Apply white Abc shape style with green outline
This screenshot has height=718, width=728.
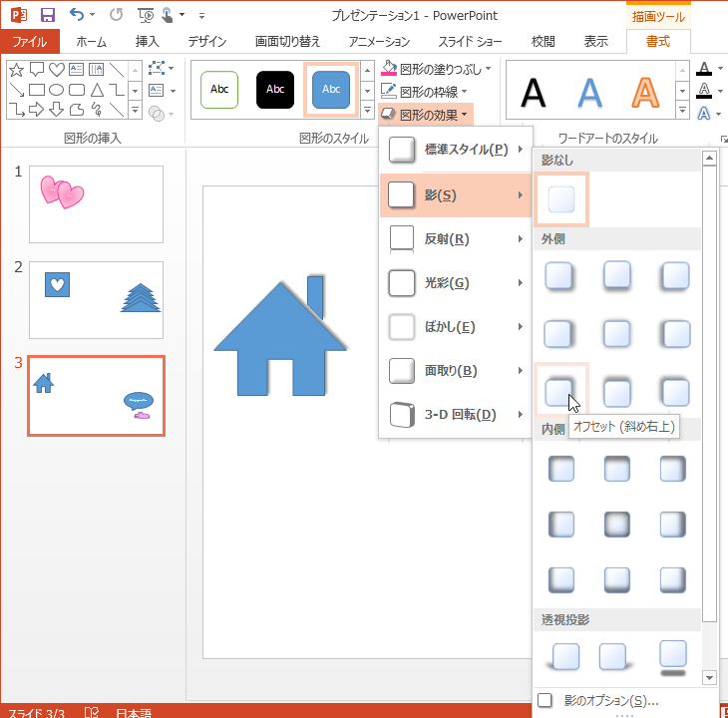(219, 90)
